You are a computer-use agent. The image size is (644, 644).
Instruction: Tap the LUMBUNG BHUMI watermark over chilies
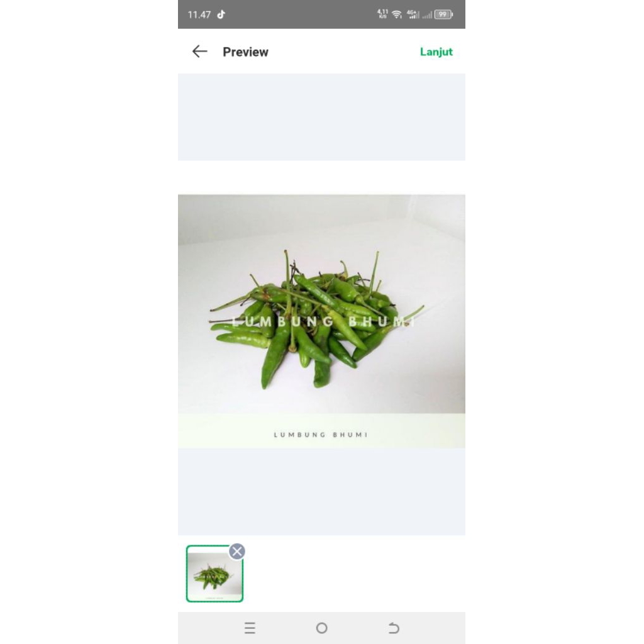(x=323, y=321)
